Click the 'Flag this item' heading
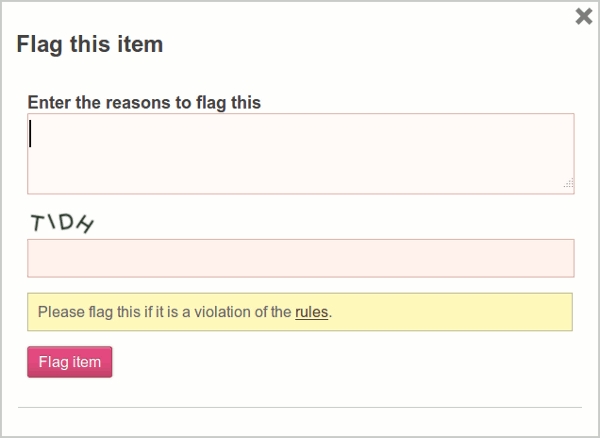 (90, 44)
